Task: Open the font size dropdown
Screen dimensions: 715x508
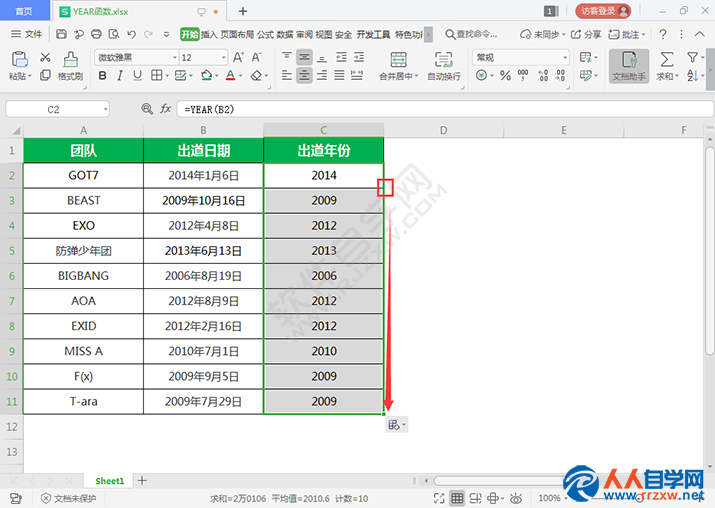Action: 223,57
